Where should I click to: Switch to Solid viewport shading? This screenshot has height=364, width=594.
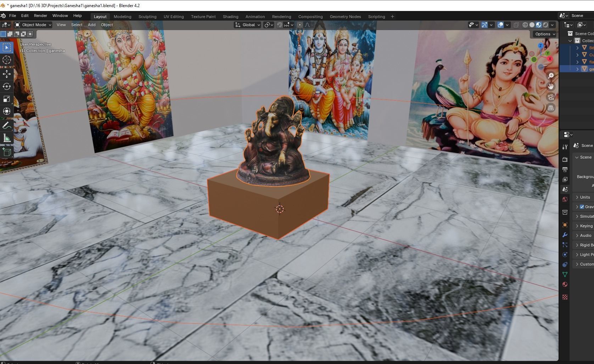tap(532, 25)
